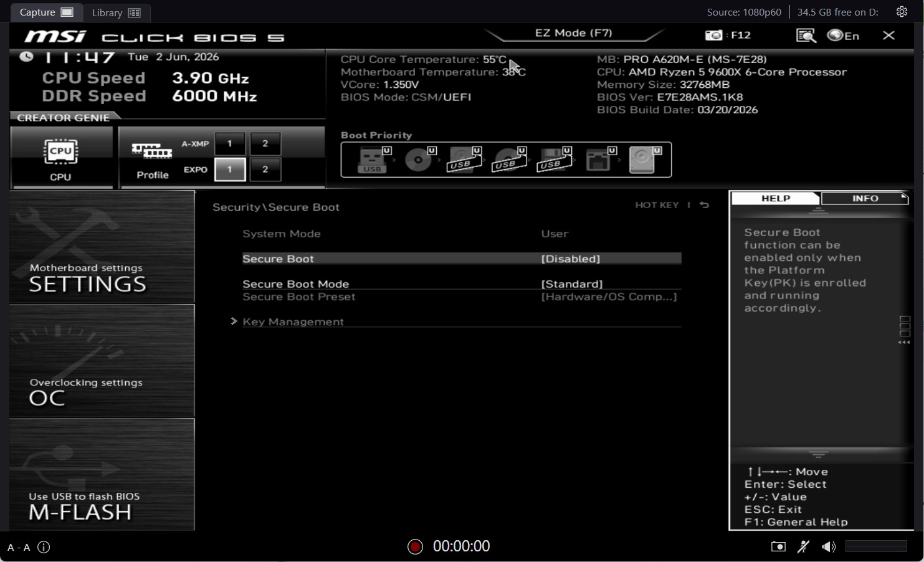Click the three-squares side panel handle
The width and height of the screenshot is (924, 562).
click(905, 330)
